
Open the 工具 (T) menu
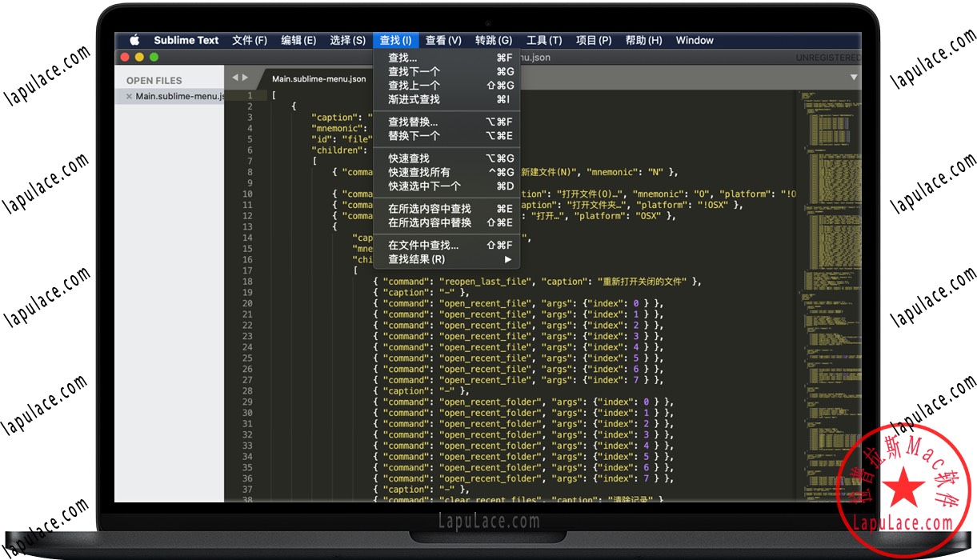point(545,40)
